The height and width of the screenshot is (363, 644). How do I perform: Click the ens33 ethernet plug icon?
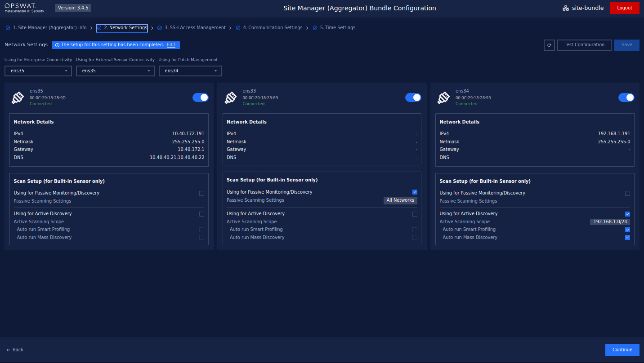tap(231, 97)
